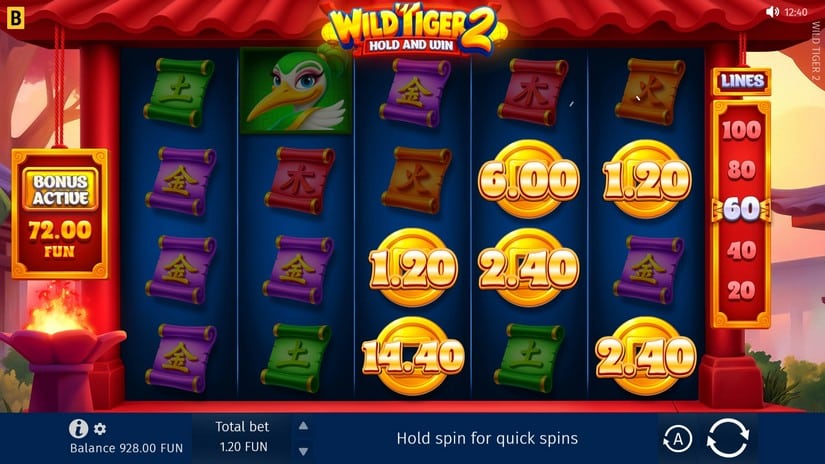This screenshot has height=464, width=825.
Task: Open the game info icon
Action: 78,429
